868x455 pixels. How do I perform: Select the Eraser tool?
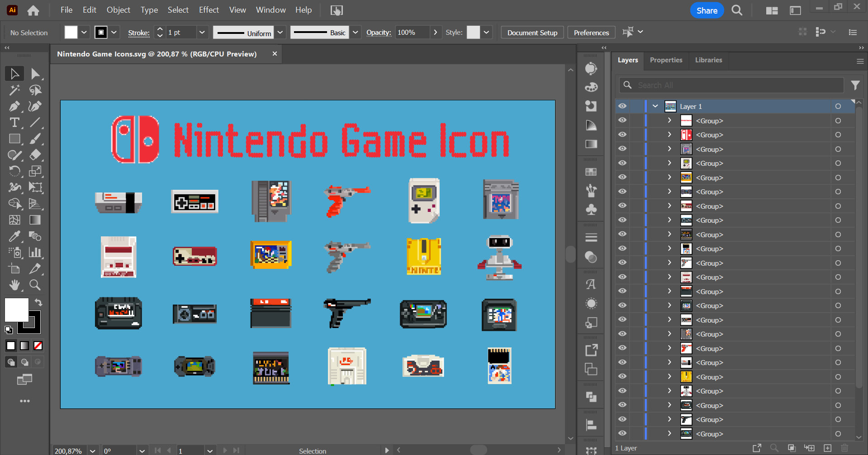tap(36, 155)
